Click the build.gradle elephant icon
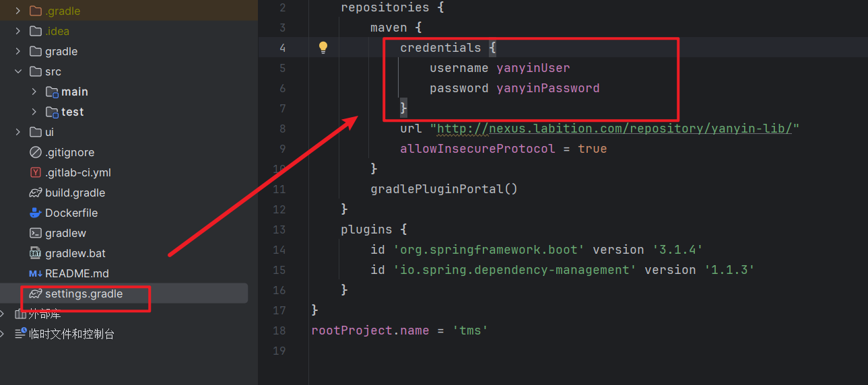868x385 pixels. point(36,193)
